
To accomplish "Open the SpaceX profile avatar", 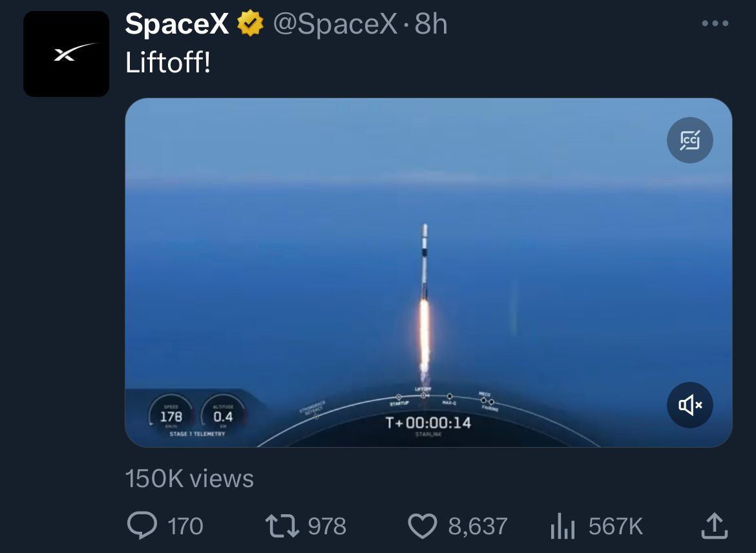I will pos(66,54).
